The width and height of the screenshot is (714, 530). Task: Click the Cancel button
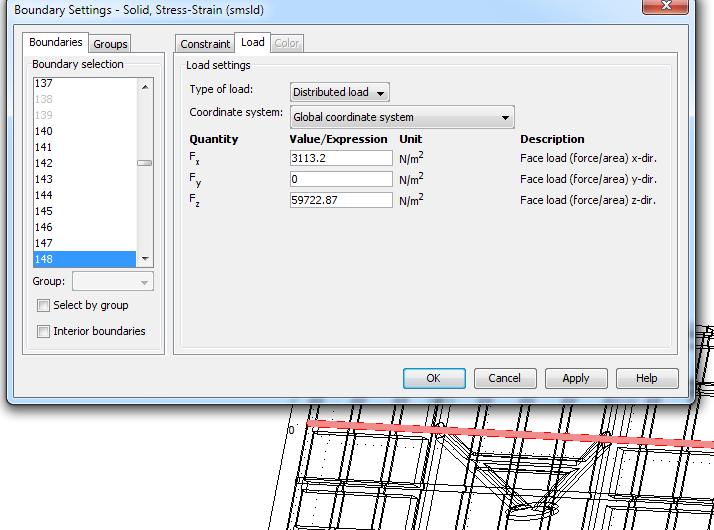[505, 378]
